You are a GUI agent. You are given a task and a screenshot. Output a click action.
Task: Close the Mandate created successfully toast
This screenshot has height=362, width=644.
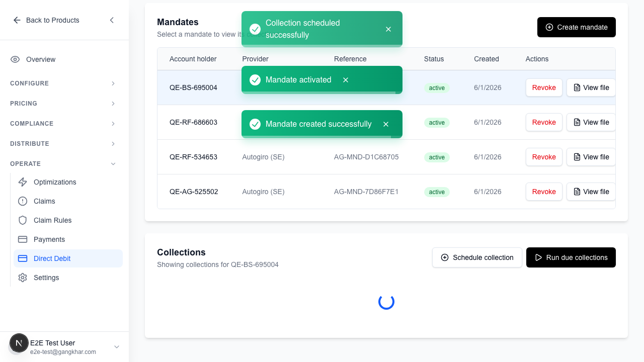pos(386,124)
